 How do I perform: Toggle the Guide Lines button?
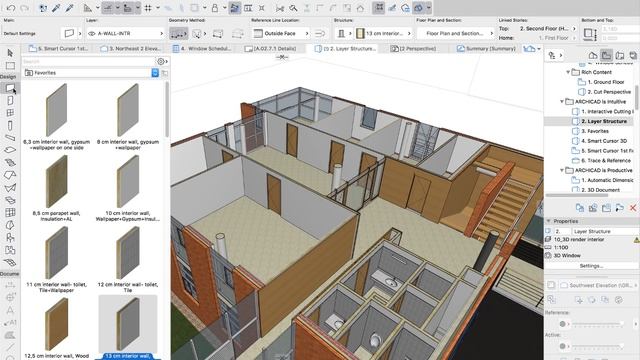click(x=107, y=8)
